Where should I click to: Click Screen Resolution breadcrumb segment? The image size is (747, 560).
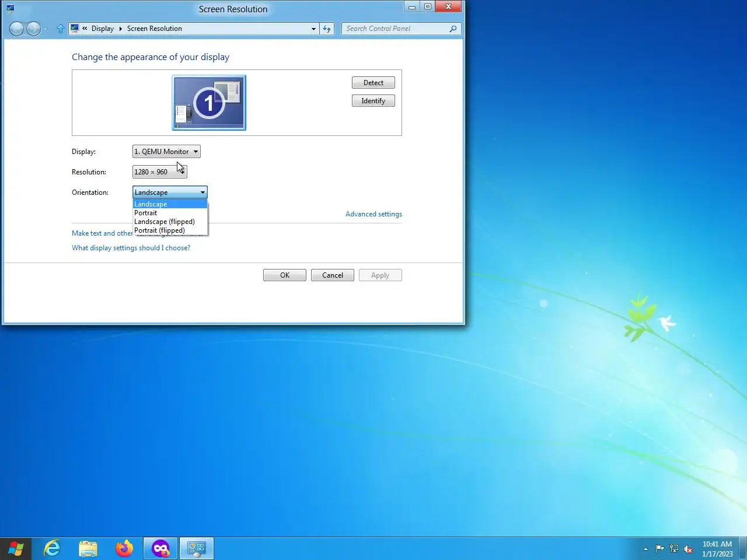tap(155, 29)
